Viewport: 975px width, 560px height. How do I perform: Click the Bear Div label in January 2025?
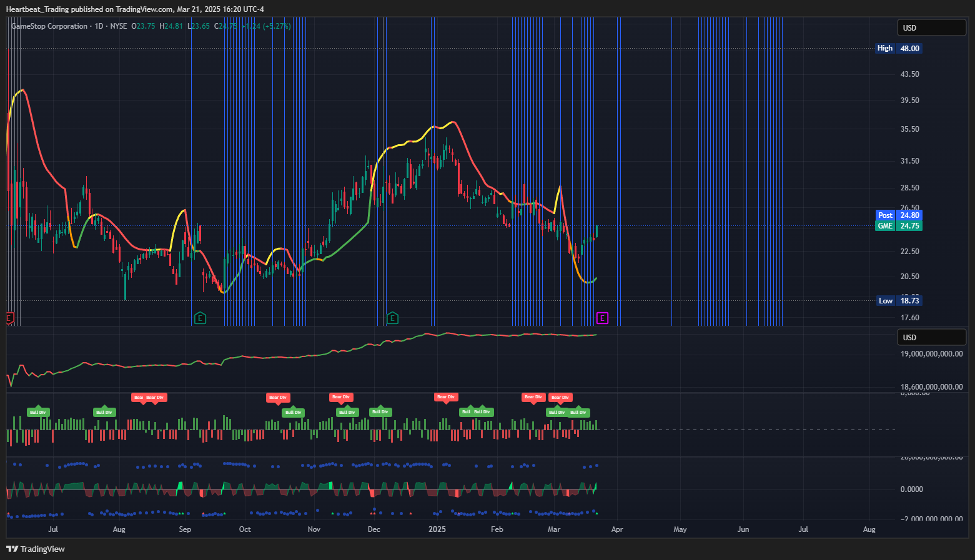click(x=446, y=397)
